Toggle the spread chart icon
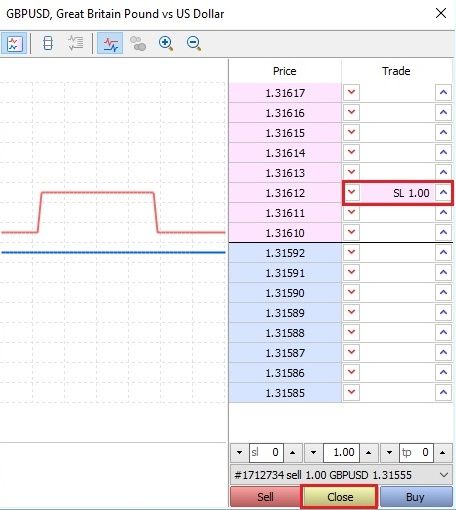Image resolution: width=456 pixels, height=510 pixels. point(110,43)
